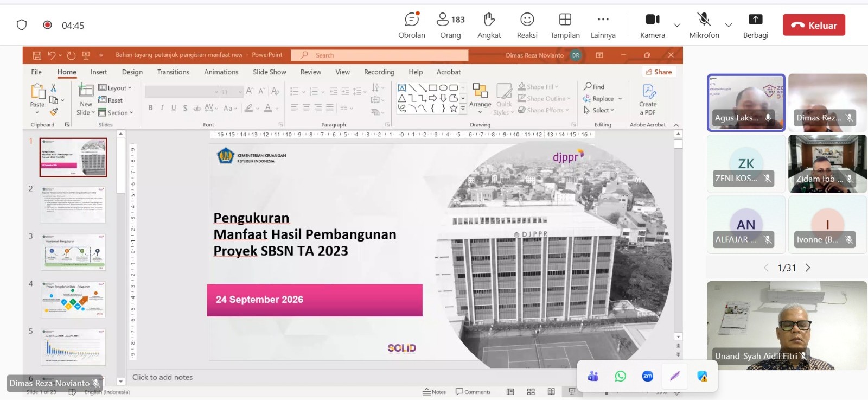Expand the camera options chevron beside Kamera
This screenshot has width=868, height=400.
tap(677, 25)
